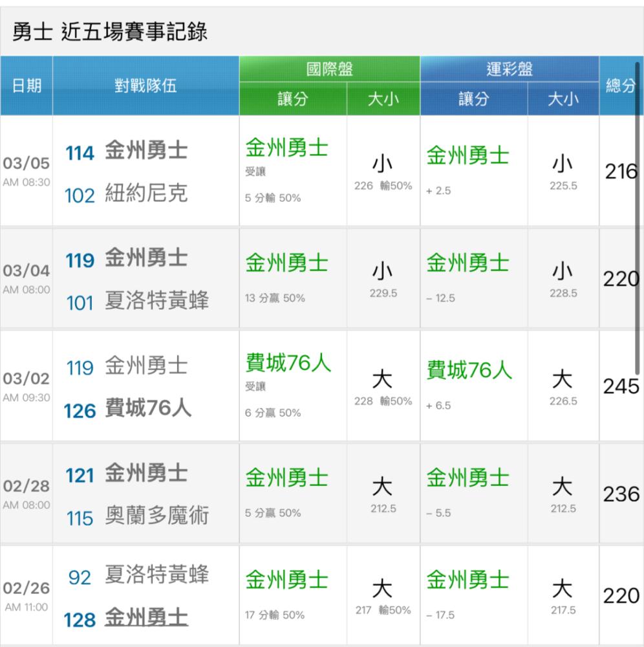The width and height of the screenshot is (644, 647).
Task: Click the score '126' for 費城76人
Action: pos(80,411)
